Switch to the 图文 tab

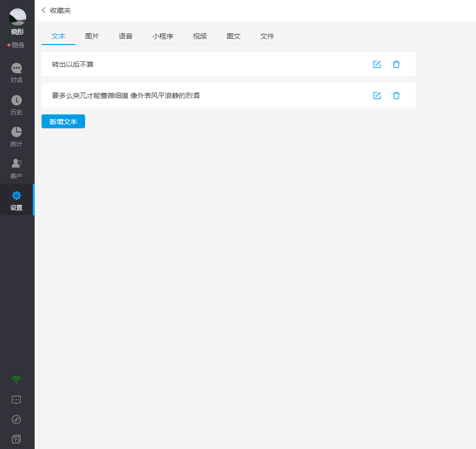(x=234, y=37)
